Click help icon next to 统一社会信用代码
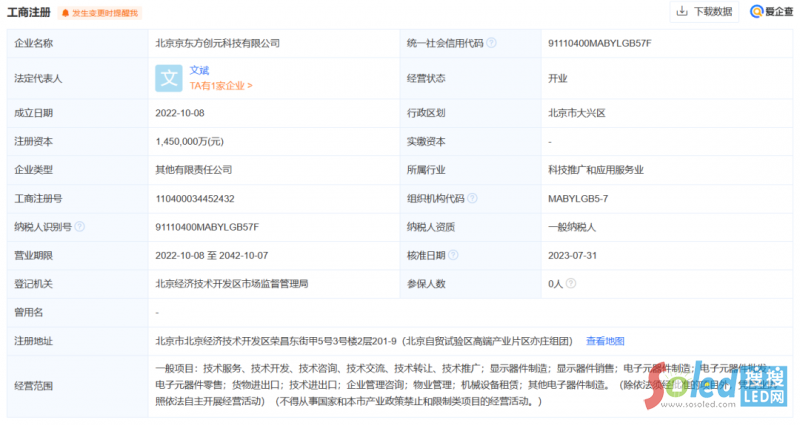The image size is (800, 425). coord(491,43)
